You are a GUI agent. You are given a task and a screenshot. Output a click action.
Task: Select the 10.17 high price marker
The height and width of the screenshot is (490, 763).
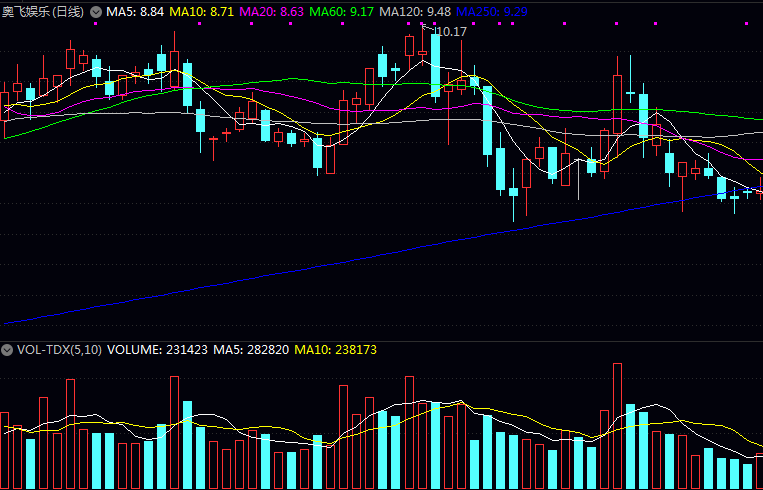point(452,32)
